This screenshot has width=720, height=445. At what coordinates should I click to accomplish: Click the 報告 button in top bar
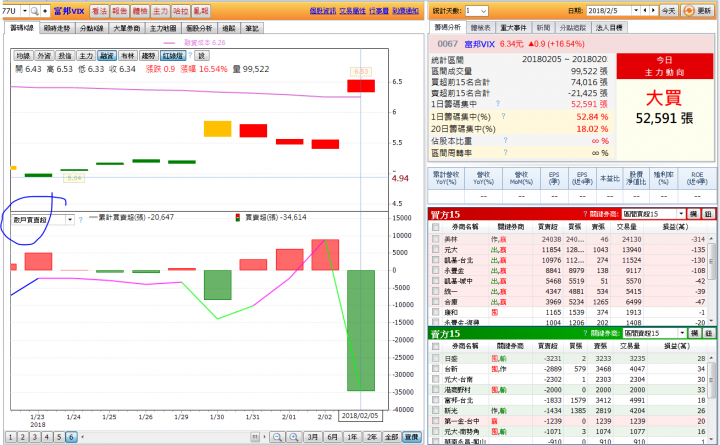[119, 11]
